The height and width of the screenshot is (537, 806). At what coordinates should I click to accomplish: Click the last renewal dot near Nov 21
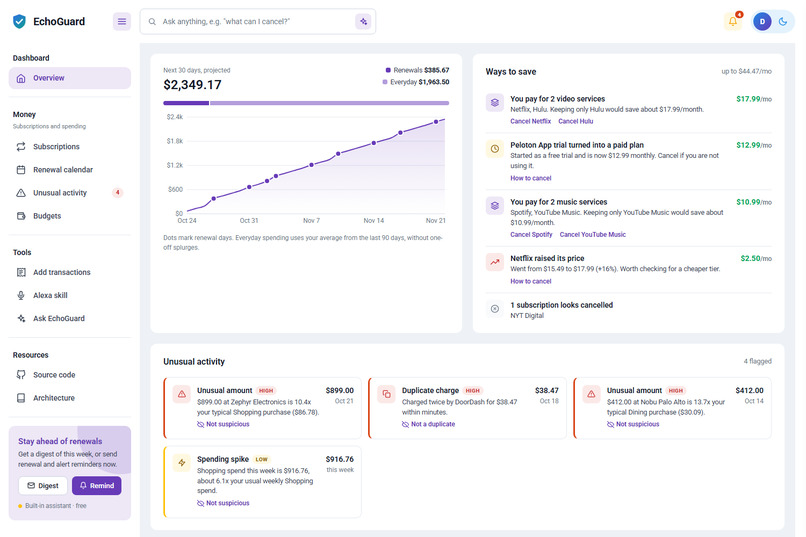(x=436, y=122)
